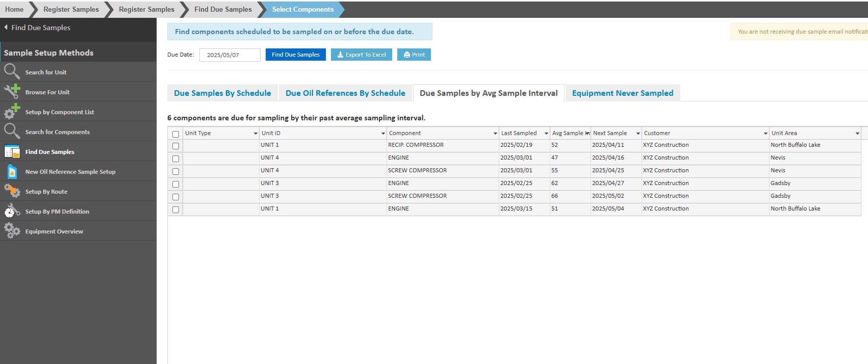The height and width of the screenshot is (364, 868).
Task: Click the Due Date input field
Action: click(229, 55)
